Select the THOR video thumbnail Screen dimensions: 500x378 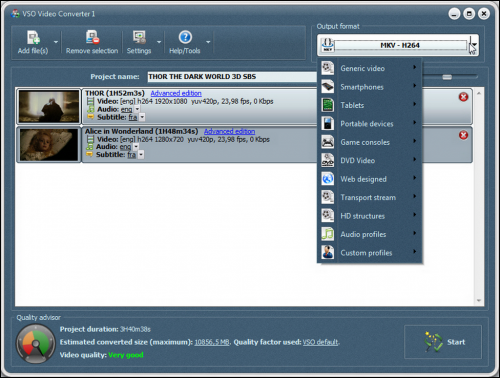tap(49, 106)
